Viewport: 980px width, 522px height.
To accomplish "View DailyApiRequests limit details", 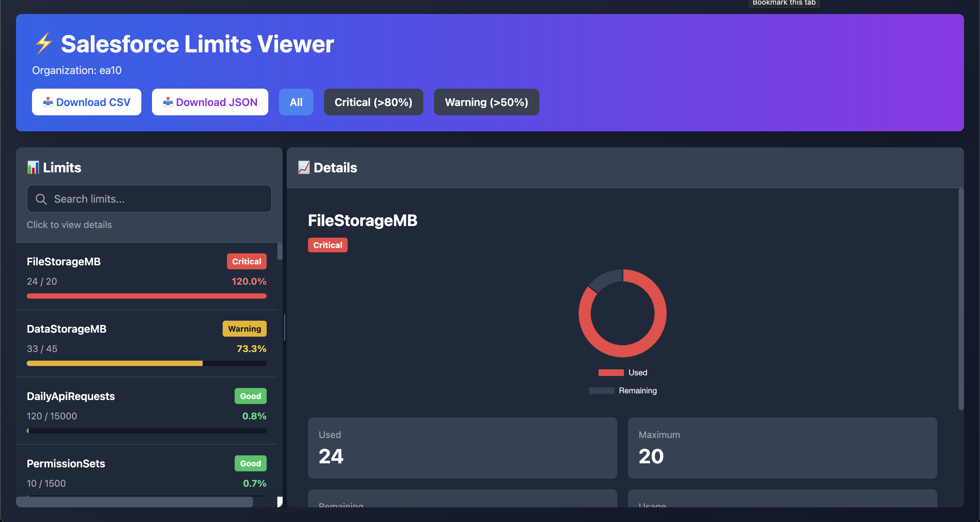I will [x=146, y=411].
